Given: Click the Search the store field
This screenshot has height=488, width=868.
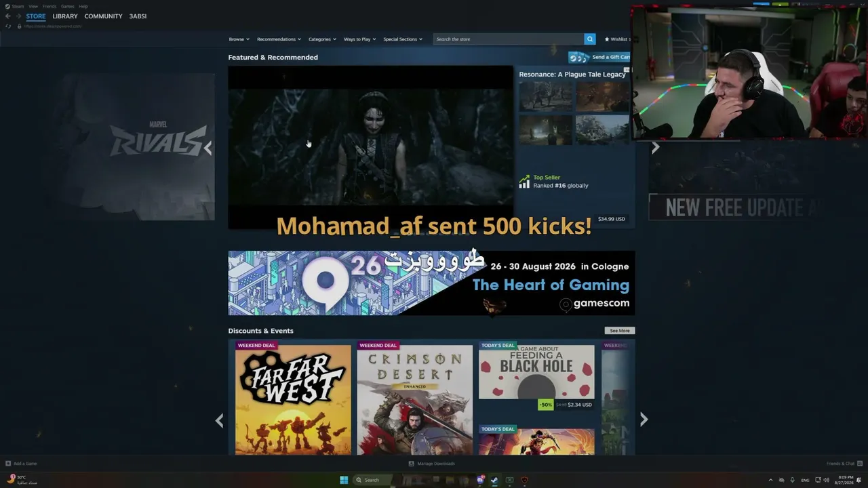Looking at the screenshot, I should click(509, 39).
